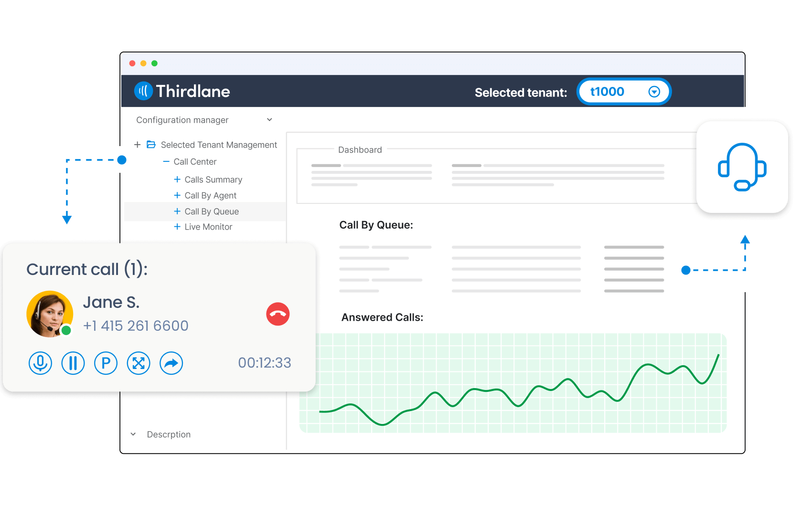Click Jane S. avatar photo

tap(50, 314)
